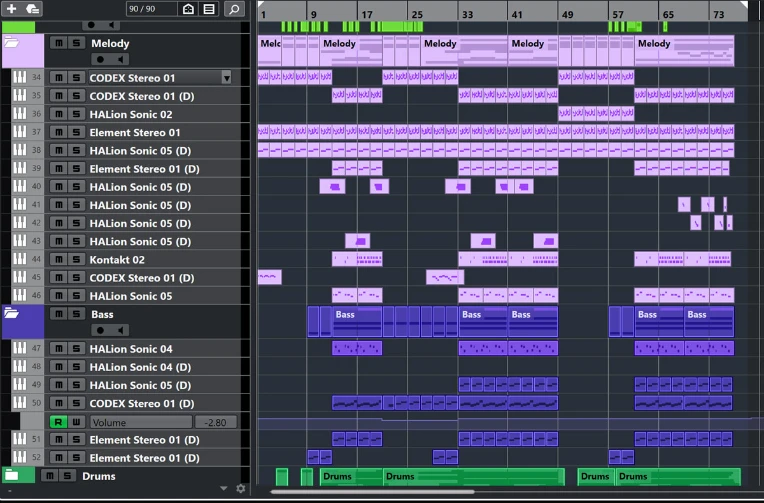Open the track visibility agents icon
This screenshot has height=503, width=764.
click(188, 9)
